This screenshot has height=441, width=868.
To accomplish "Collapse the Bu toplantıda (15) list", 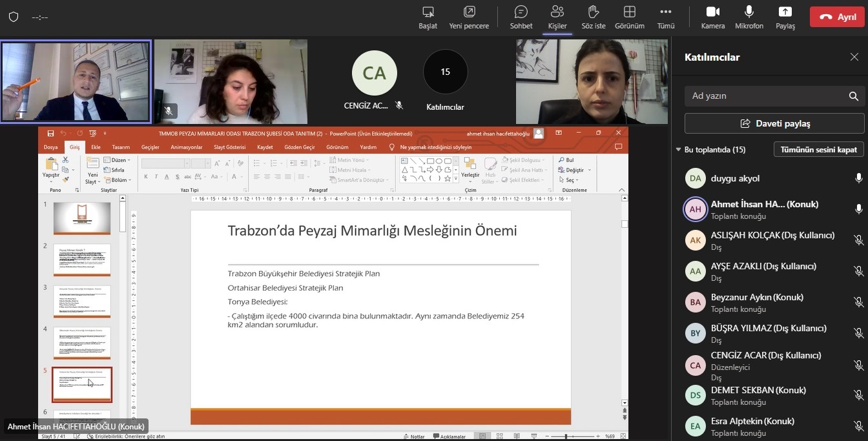I will 678,150.
